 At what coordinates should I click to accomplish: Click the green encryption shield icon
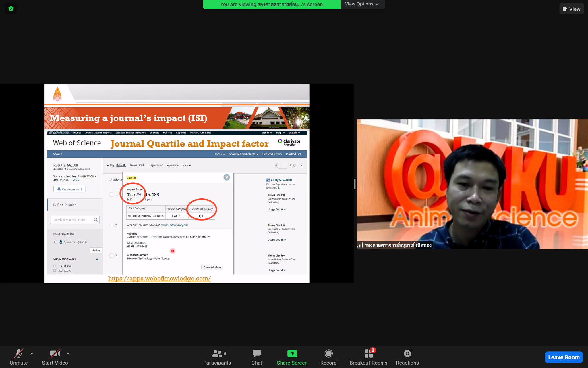(11, 9)
